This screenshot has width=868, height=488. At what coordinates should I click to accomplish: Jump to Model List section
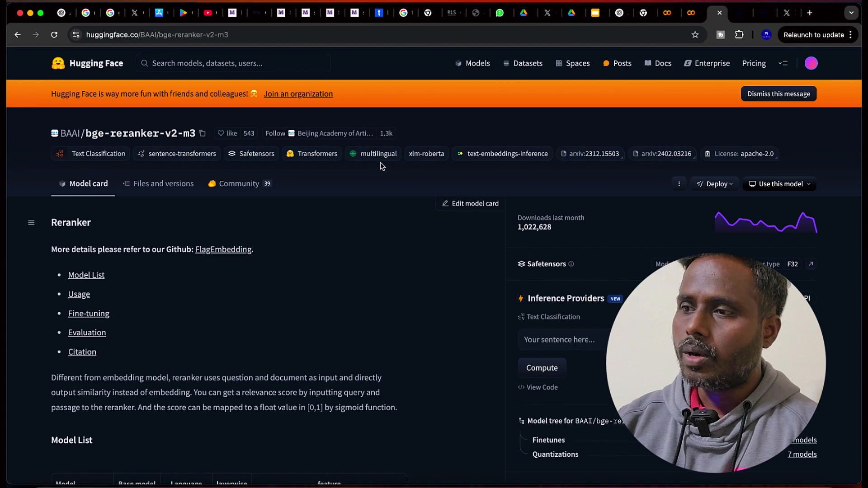click(86, 275)
